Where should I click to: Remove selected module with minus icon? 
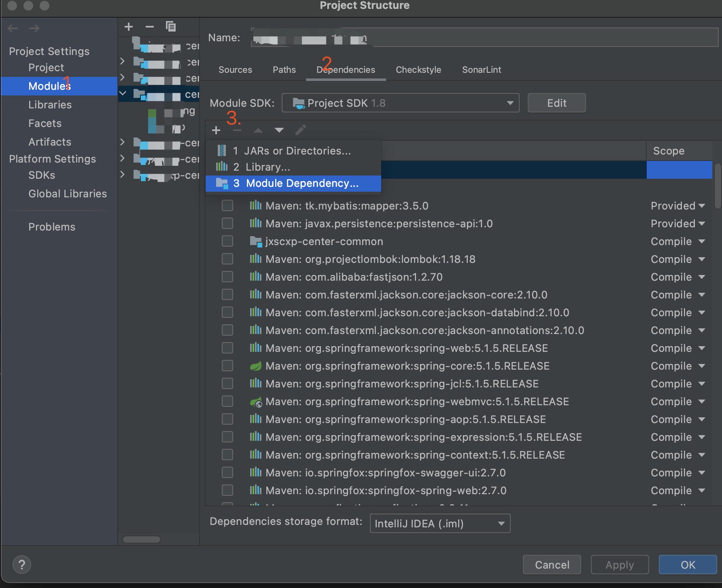point(150,27)
